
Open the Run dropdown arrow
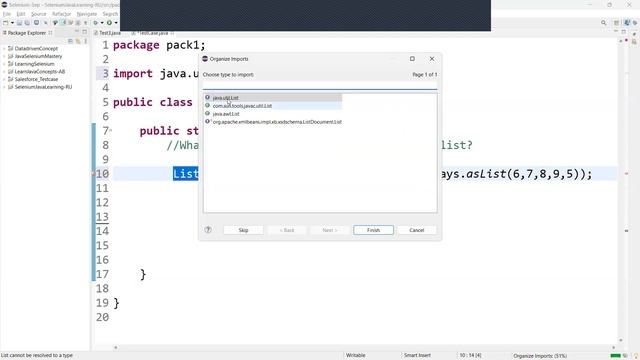point(116,23)
